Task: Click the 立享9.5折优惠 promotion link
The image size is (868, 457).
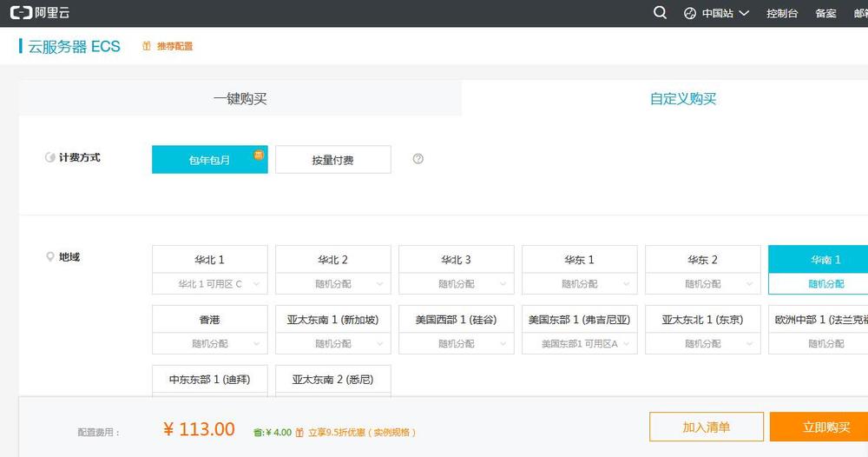Action: tap(361, 432)
